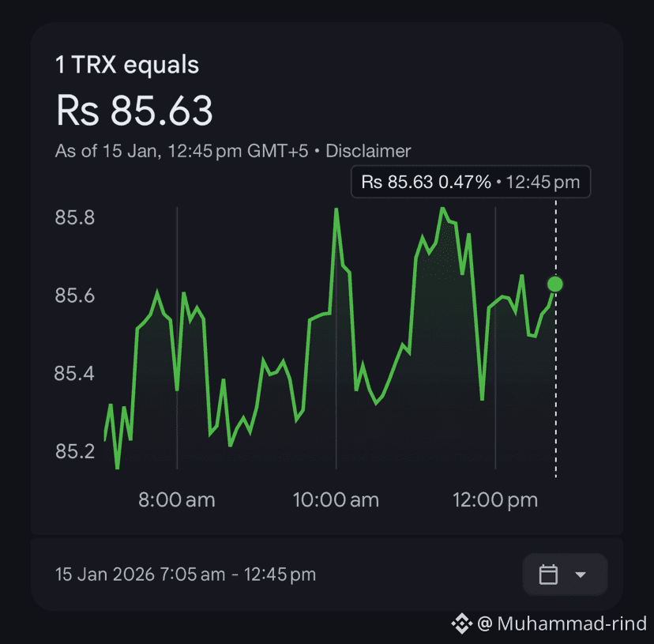The width and height of the screenshot is (654, 644).
Task: Click the "1 TRX equals" title
Action: point(127,65)
